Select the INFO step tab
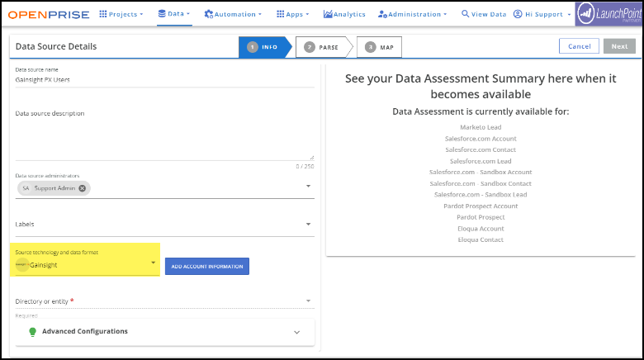Screen dimensions: 644x360 [x=265, y=47]
